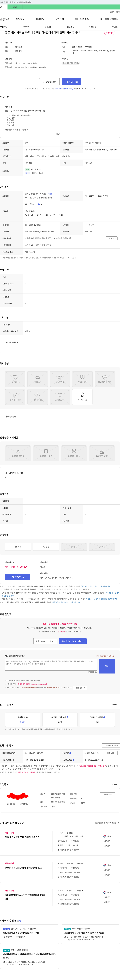Click the 거짓구인광고 신고 button

click(x=111, y=745)
